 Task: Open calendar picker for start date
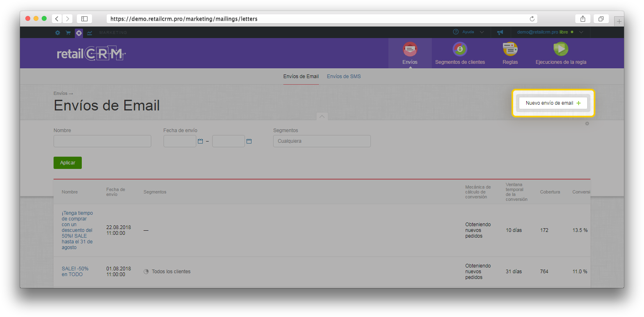point(200,141)
